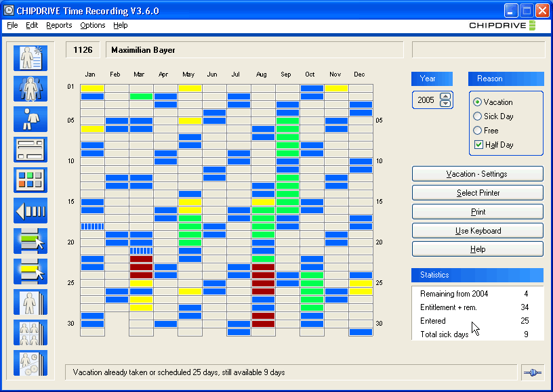Click the empty field right of the name

478,50
